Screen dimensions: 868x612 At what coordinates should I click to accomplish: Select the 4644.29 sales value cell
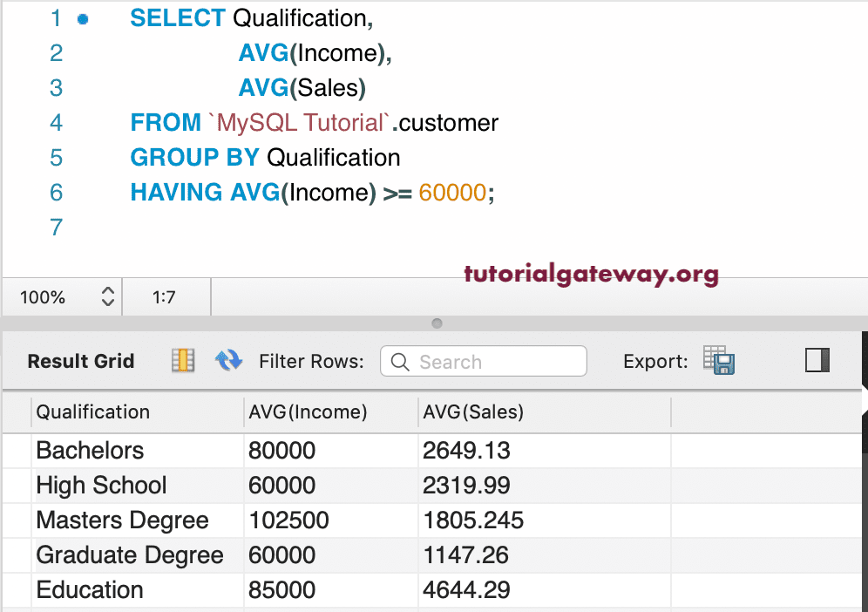[x=466, y=590]
